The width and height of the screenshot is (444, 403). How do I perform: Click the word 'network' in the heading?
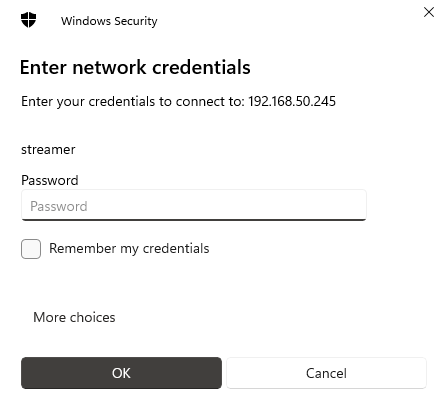(109, 68)
